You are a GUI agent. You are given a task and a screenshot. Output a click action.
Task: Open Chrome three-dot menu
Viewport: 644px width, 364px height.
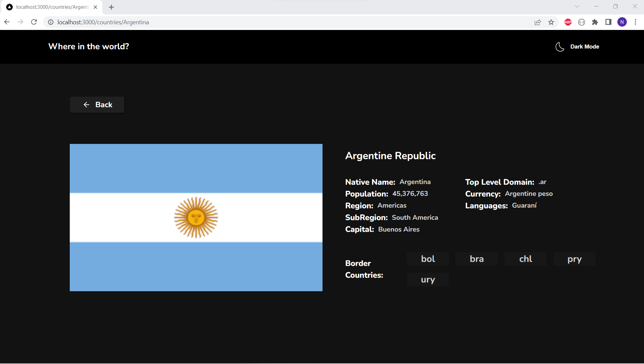[635, 22]
